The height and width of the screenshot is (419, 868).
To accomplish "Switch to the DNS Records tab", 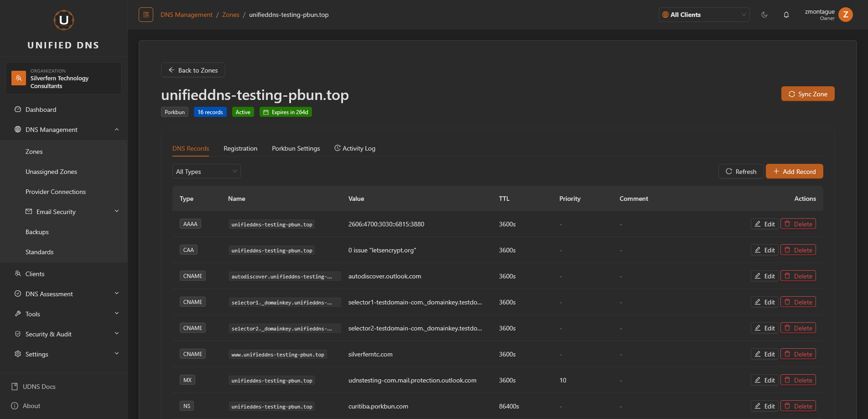I will [x=191, y=148].
